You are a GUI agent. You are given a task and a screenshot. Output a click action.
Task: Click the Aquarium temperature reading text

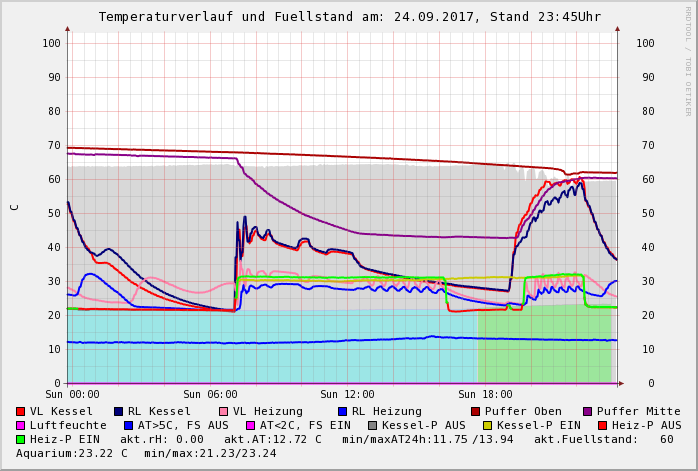pos(73,453)
